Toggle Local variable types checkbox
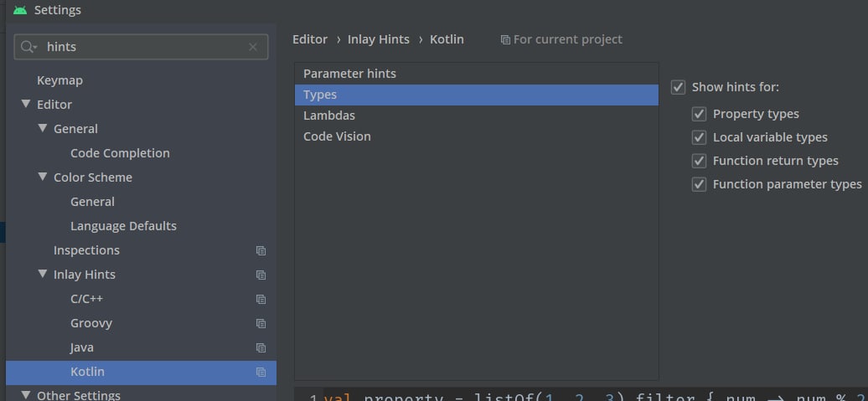Screen dimensions: 868x401 (699, 137)
